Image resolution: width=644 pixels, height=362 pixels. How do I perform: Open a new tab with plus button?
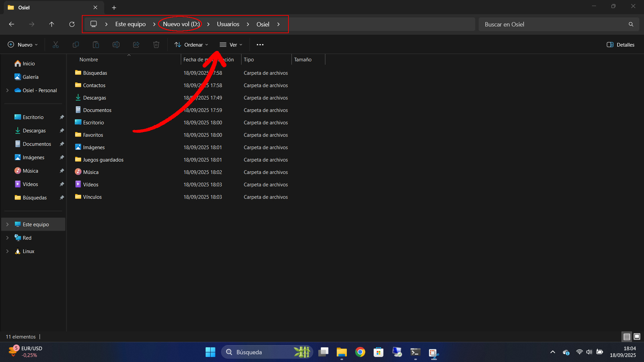pyautogui.click(x=114, y=7)
